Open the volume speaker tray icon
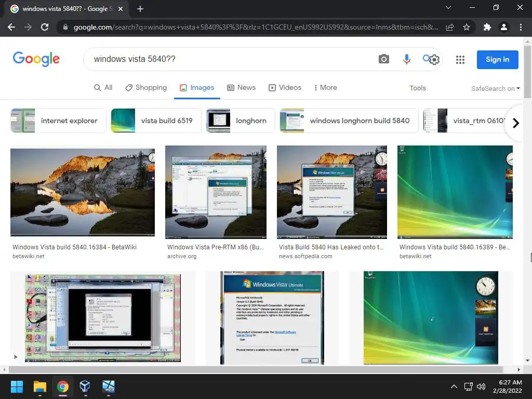This screenshot has height=399, width=532. pos(481,387)
